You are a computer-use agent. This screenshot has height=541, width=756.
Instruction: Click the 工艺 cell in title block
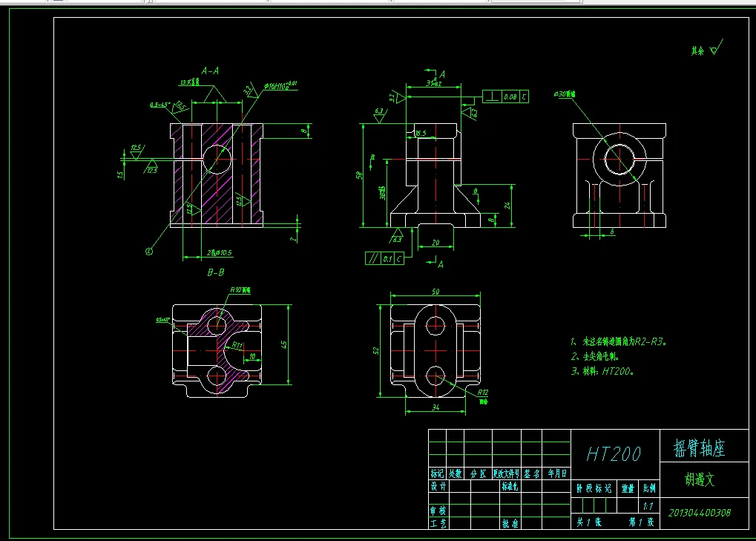coord(438,523)
